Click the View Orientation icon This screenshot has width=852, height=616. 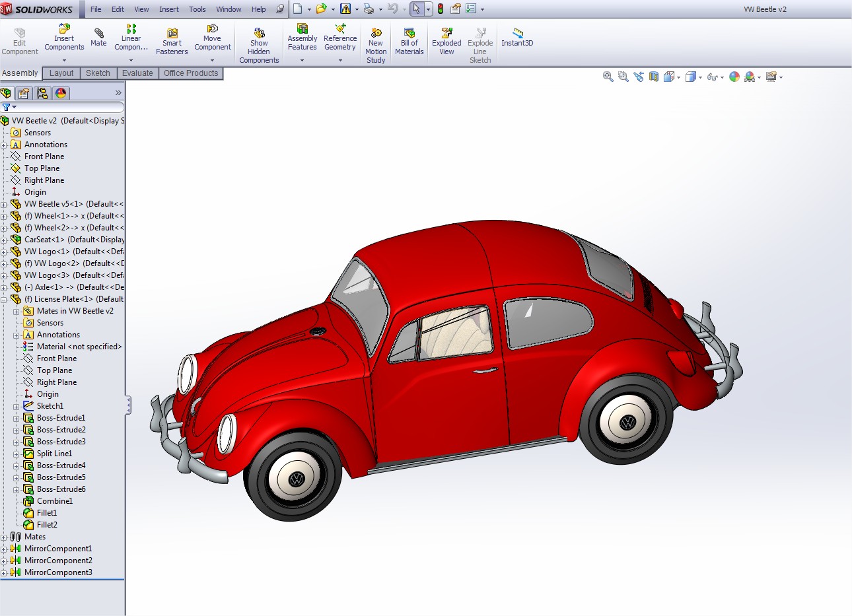669,77
